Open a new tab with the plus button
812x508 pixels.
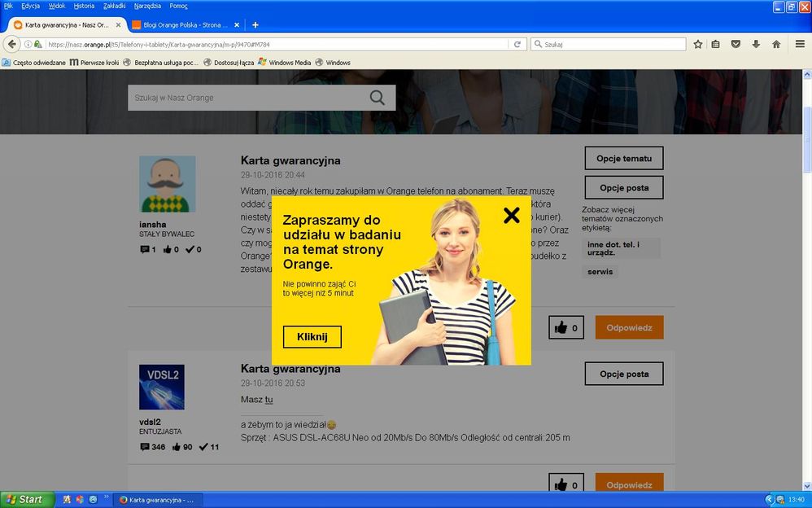[x=255, y=25]
